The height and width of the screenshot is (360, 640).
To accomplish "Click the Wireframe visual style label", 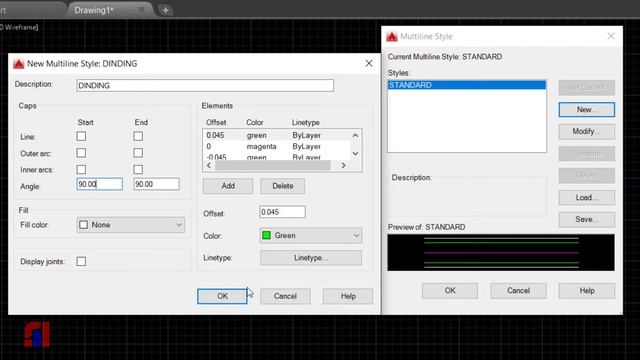I will pyautogui.click(x=20, y=27).
